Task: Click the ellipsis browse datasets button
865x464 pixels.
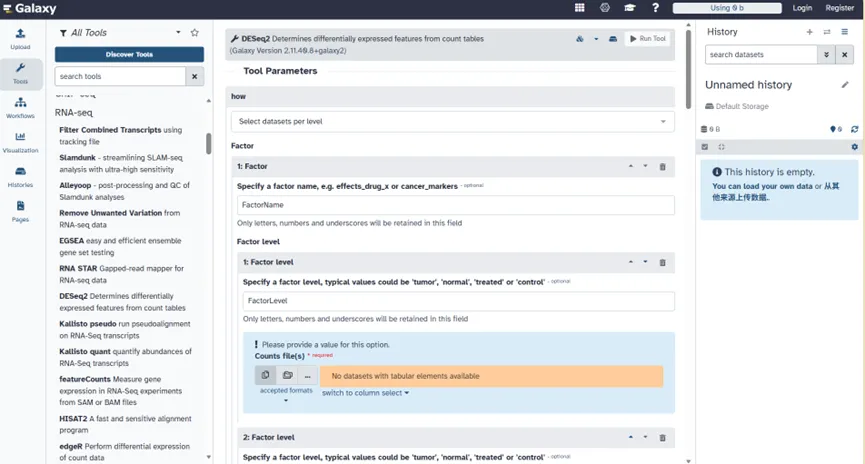Action: 307,375
